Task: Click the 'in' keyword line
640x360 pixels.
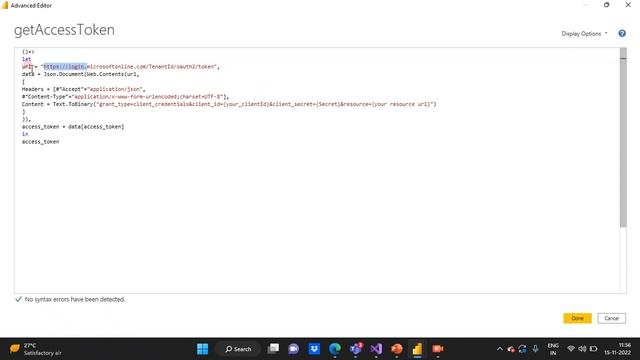Action: (x=25, y=134)
